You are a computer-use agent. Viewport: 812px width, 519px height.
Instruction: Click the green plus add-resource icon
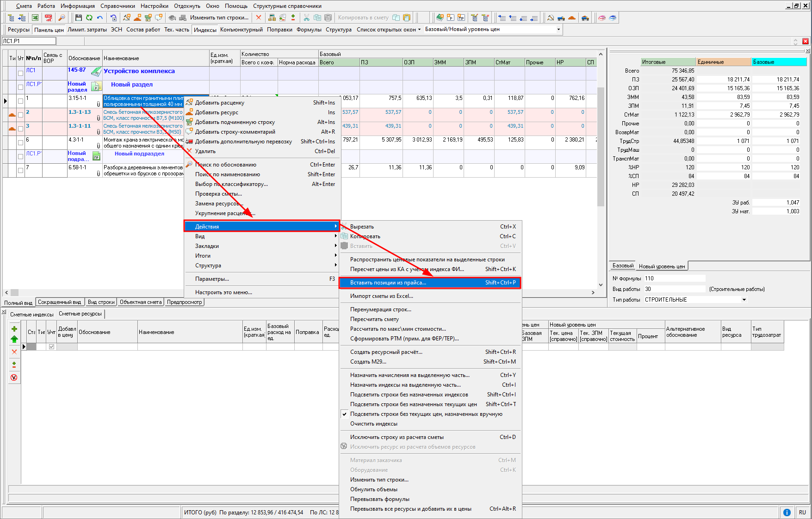click(14, 329)
